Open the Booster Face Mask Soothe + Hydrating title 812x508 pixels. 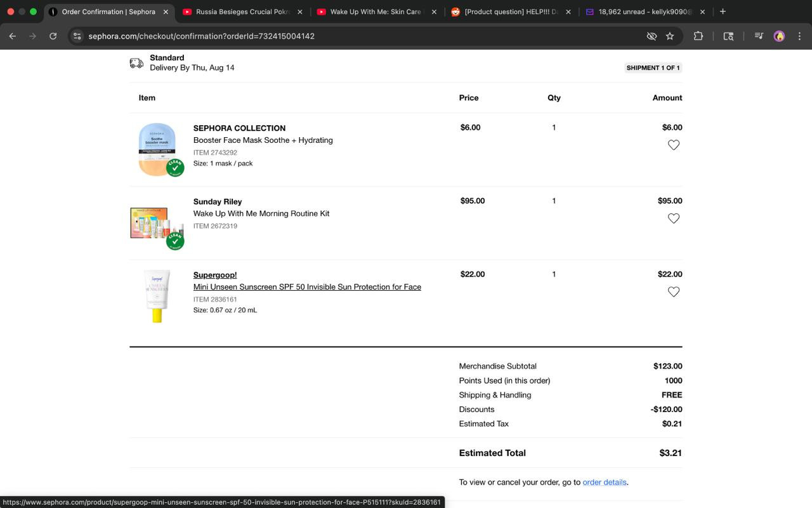point(263,140)
